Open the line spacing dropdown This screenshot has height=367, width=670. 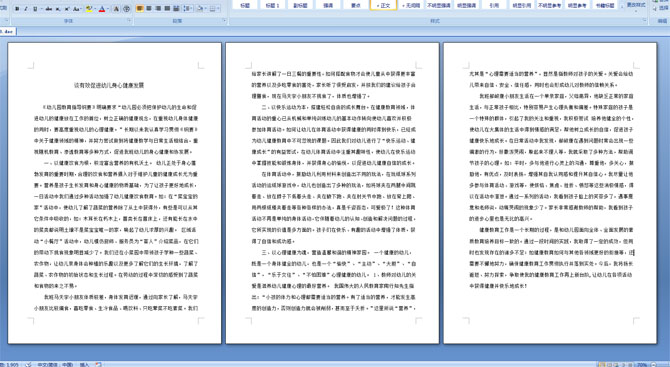[x=188, y=8]
